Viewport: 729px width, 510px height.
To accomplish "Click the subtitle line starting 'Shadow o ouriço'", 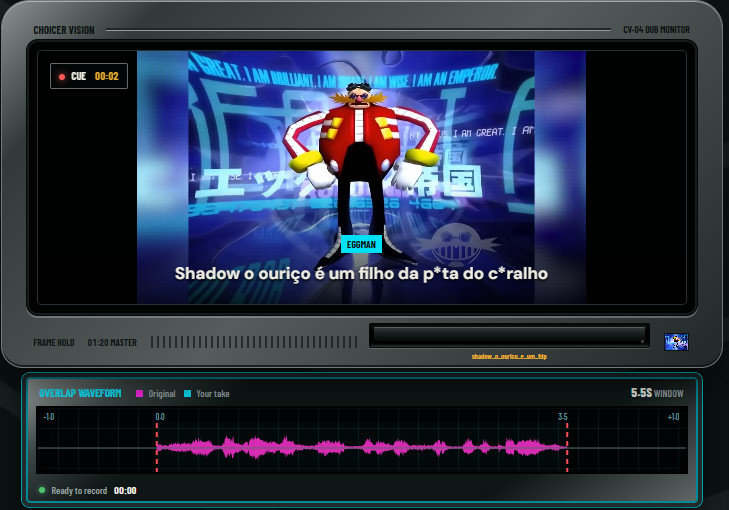I will (361, 273).
